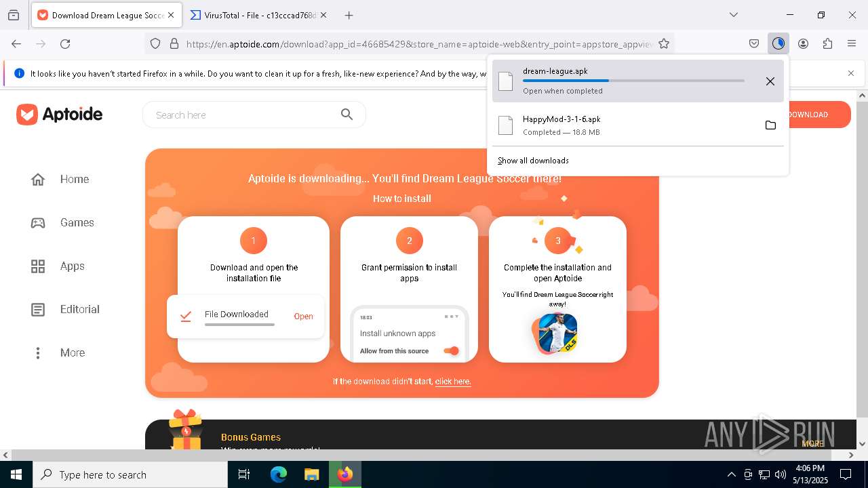Toggle the Allow from this source switch
The width and height of the screenshot is (868, 488).
(451, 350)
